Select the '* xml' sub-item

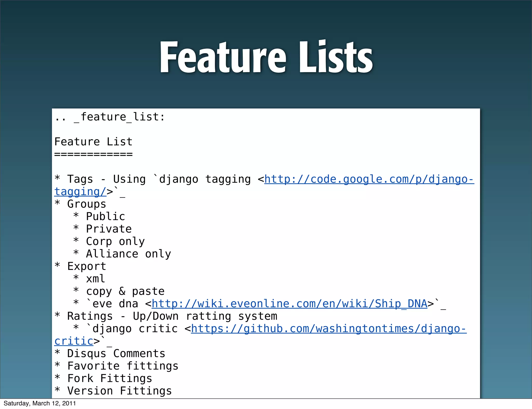click(89, 279)
